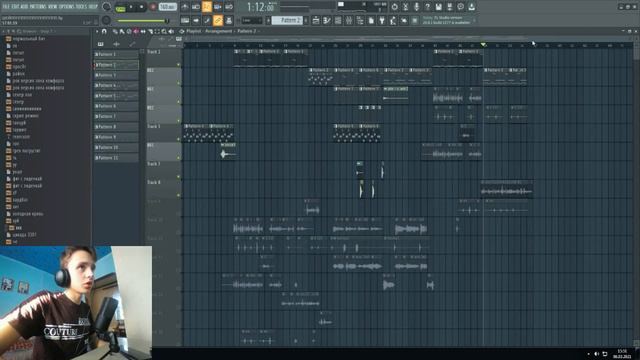Open the FILE menu
Image resolution: width=640 pixels, height=360 pixels.
click(x=6, y=7)
